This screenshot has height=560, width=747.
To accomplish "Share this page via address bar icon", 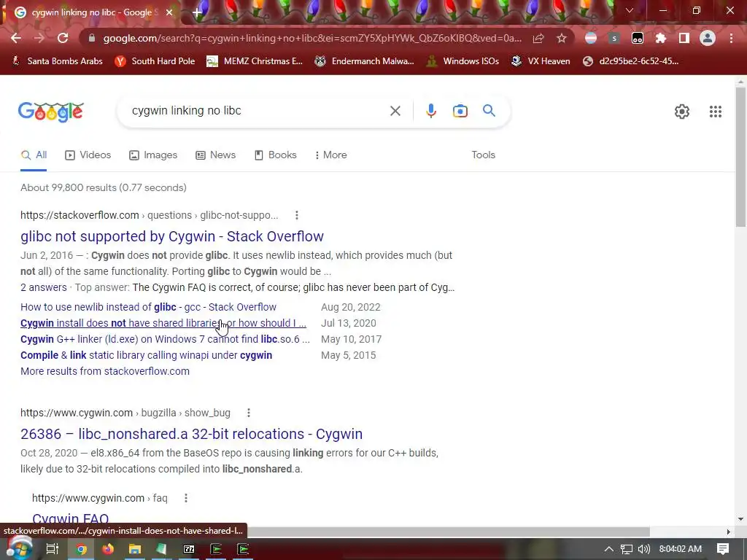I will point(538,38).
